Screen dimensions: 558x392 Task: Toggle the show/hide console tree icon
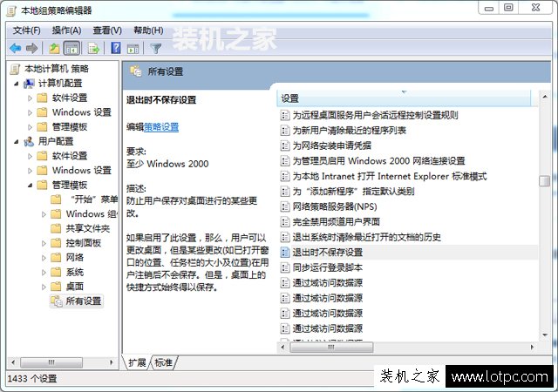(x=71, y=48)
